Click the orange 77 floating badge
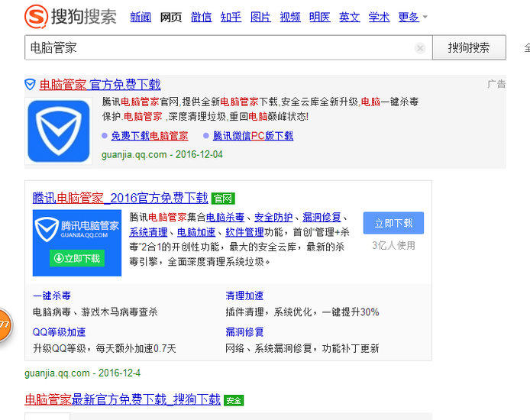530x420 pixels. pyautogui.click(x=5, y=325)
